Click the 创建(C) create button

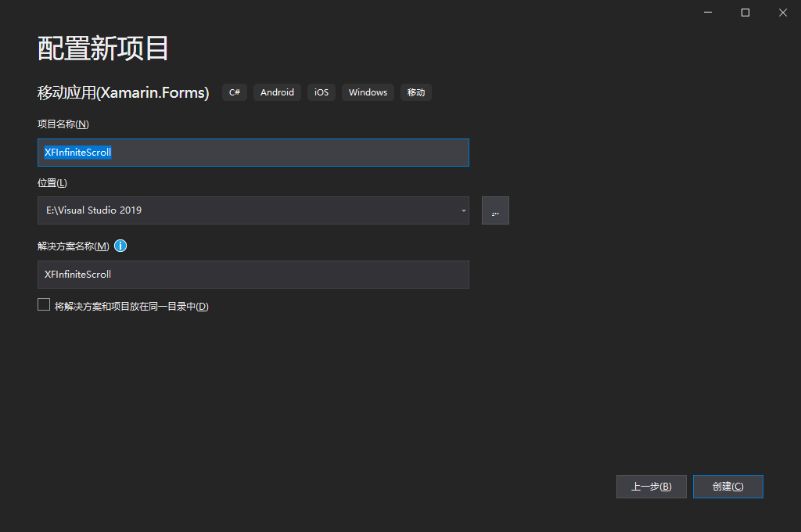coord(728,487)
